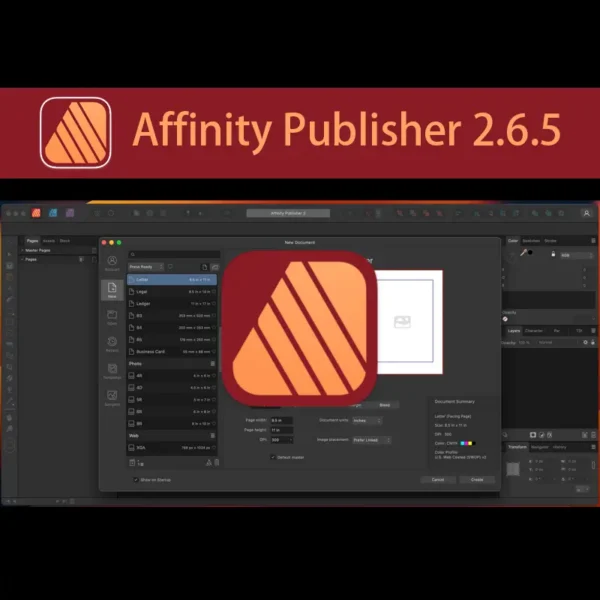This screenshot has width=600, height=600.
Task: Open the Bleed settings tab button
Action: coord(385,405)
